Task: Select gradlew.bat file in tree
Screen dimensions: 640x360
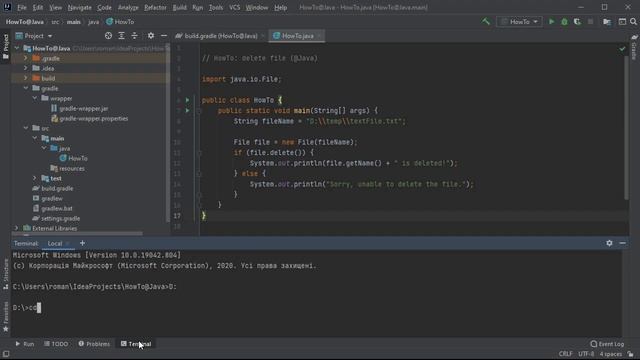Action: (x=57, y=208)
